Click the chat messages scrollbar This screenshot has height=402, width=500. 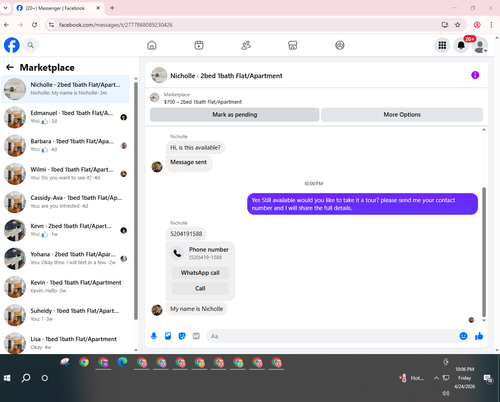484,252
